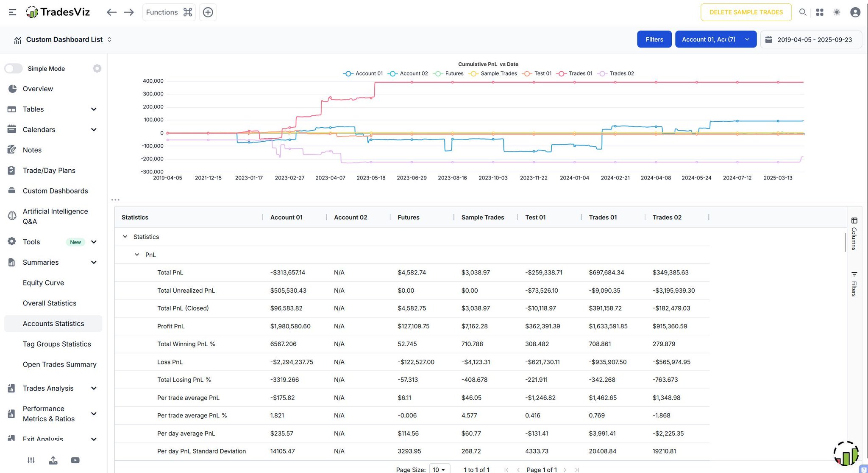Open the Page Size dropdown
Screen dimensions: 868x473
pos(439,469)
